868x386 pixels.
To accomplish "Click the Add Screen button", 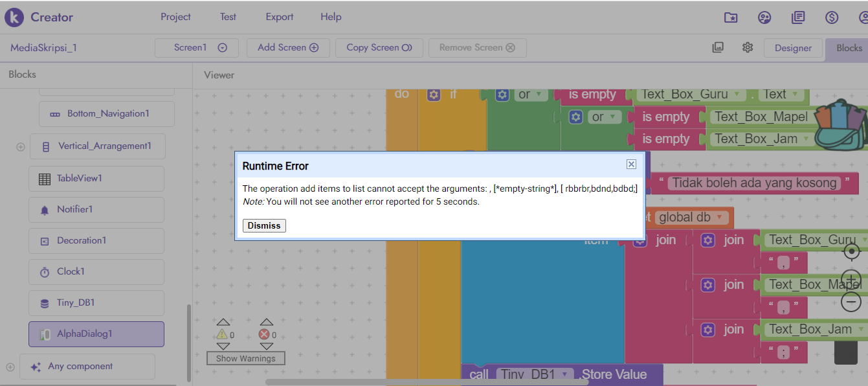I will tap(288, 47).
